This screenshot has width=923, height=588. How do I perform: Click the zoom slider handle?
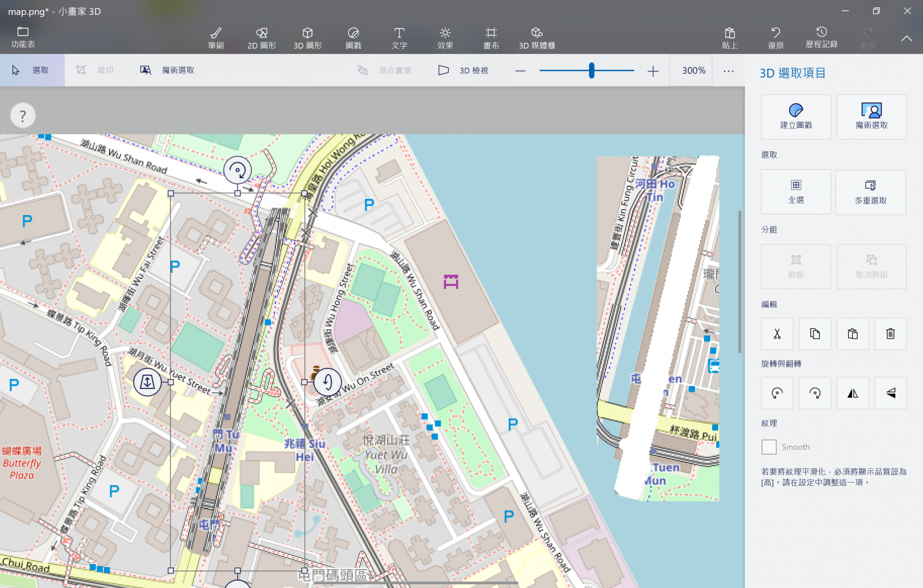tap(591, 71)
